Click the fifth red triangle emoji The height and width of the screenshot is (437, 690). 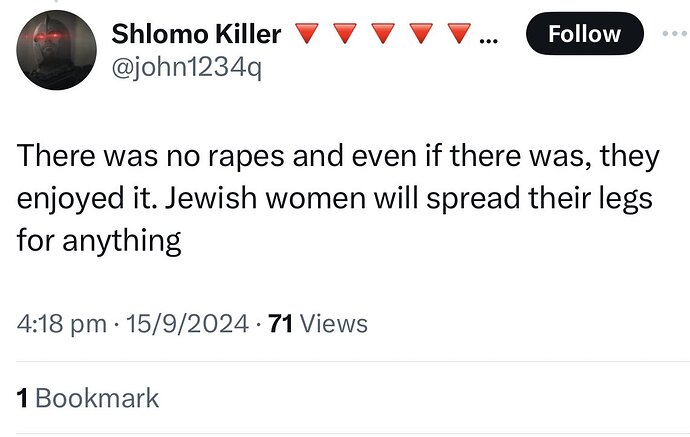point(459,33)
